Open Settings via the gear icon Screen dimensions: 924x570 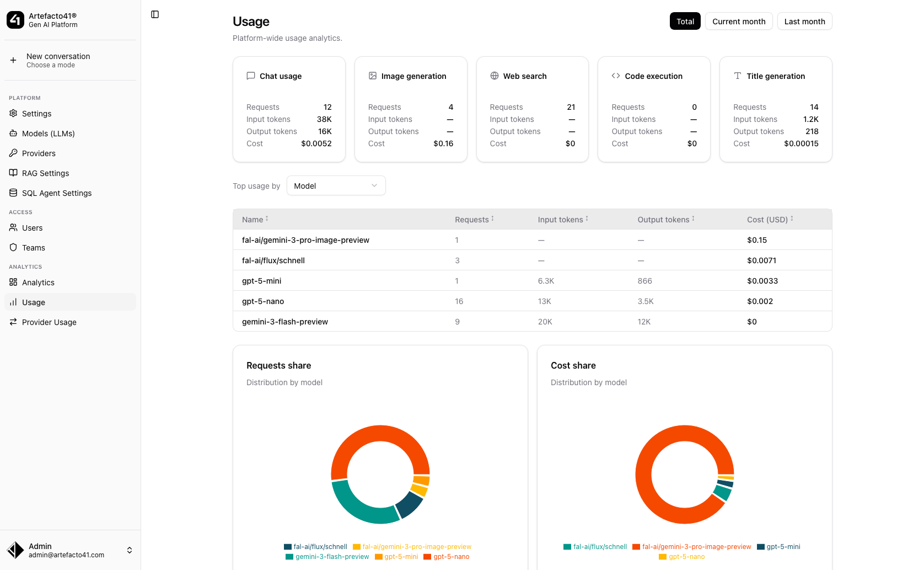point(13,113)
